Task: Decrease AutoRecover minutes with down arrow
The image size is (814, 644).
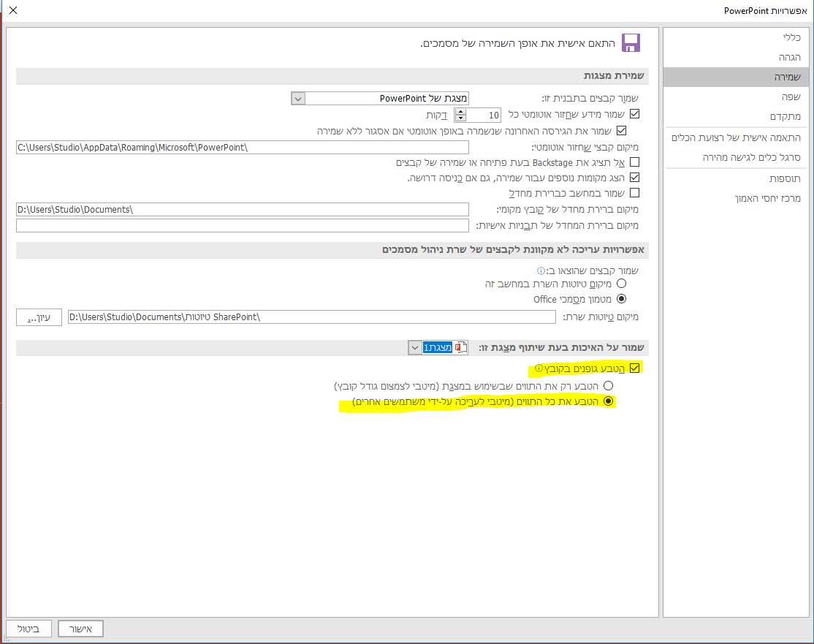Action: tap(460, 118)
